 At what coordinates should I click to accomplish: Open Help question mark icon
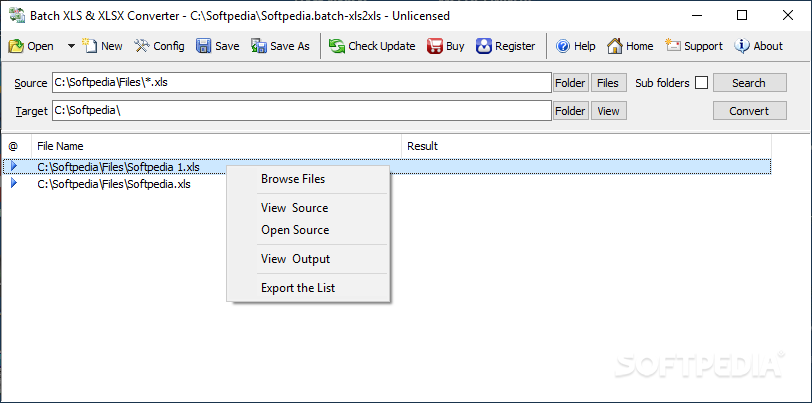(562, 46)
